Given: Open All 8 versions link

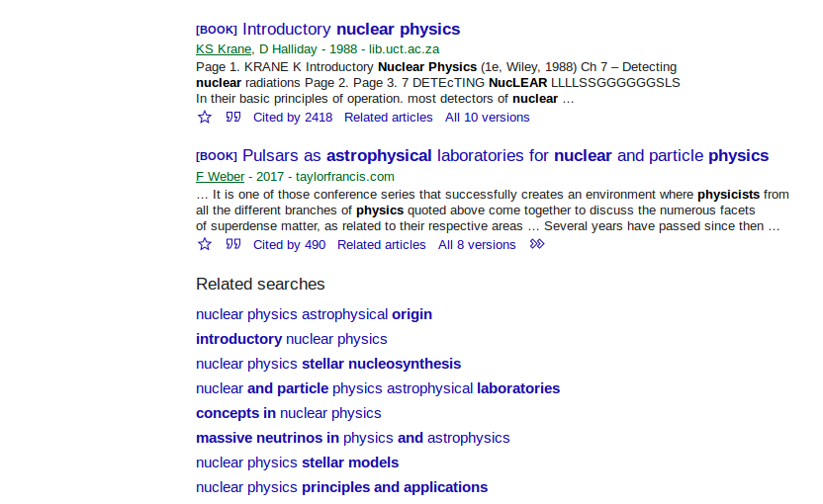Looking at the screenshot, I should click(x=477, y=245).
